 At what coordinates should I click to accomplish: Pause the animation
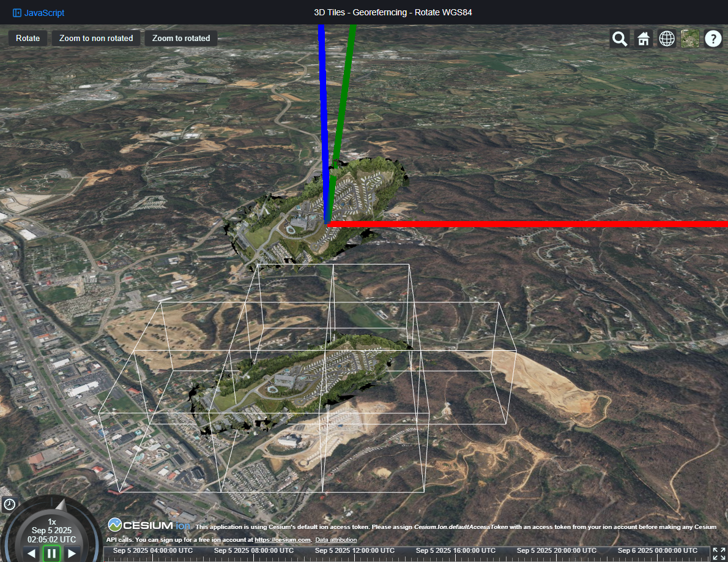(x=51, y=553)
